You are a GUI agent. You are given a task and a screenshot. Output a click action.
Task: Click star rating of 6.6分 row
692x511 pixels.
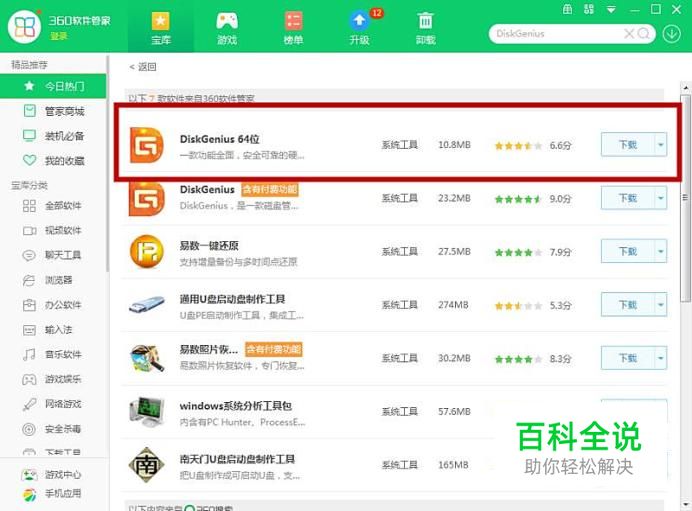click(x=518, y=146)
